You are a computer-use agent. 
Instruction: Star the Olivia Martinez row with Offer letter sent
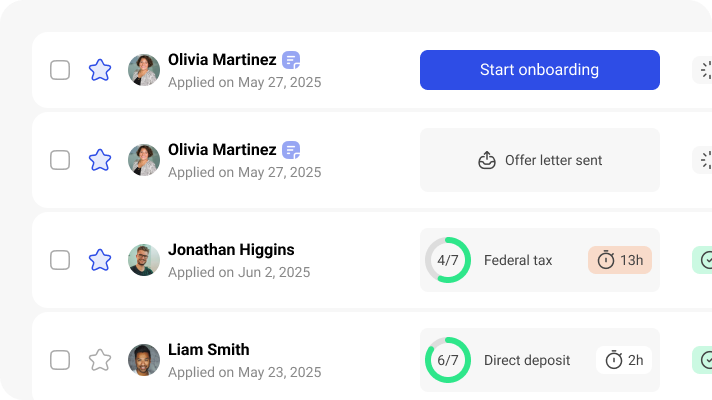tap(99, 160)
